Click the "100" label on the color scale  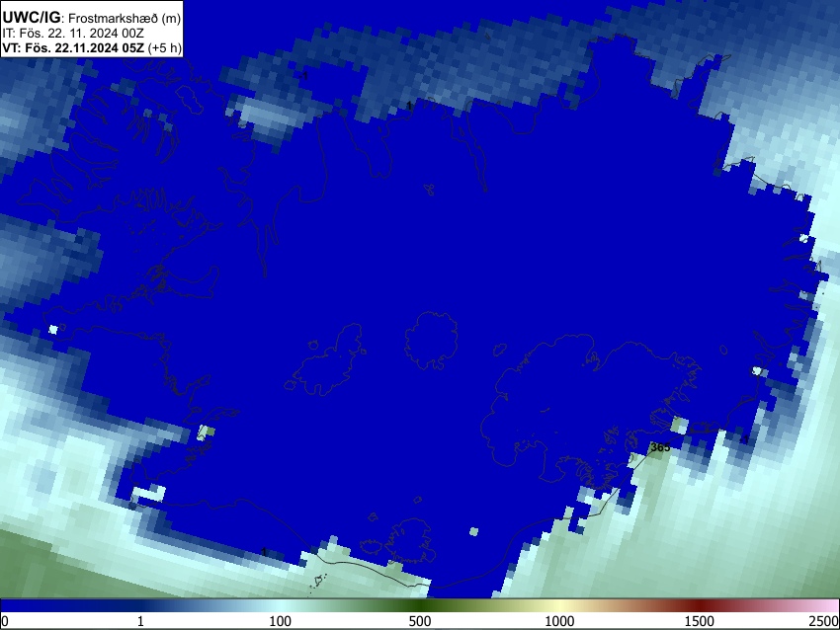280,621
